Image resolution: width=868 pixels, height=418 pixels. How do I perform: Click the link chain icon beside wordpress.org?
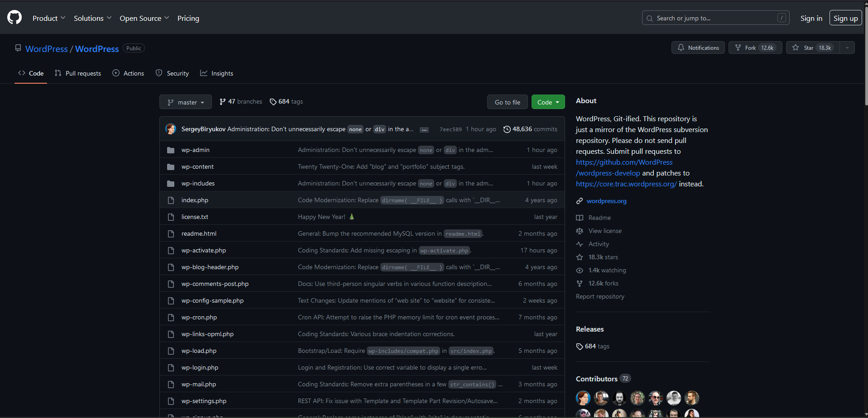pos(580,201)
